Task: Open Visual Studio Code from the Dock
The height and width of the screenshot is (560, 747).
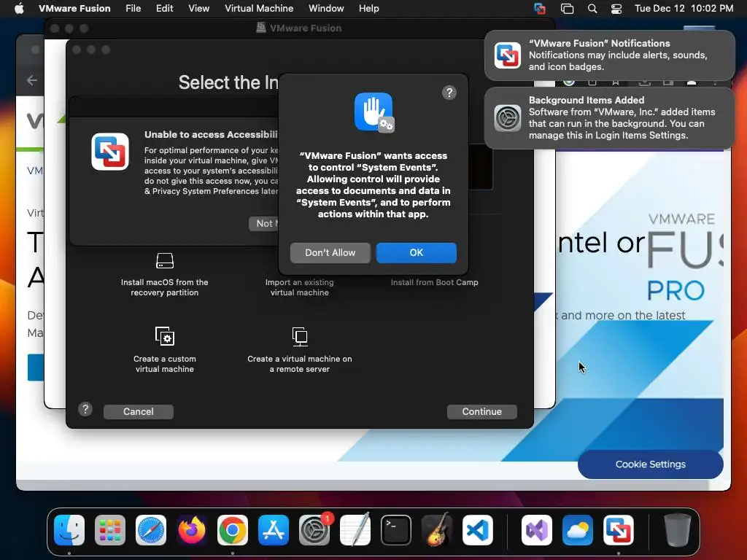Action: (x=478, y=530)
